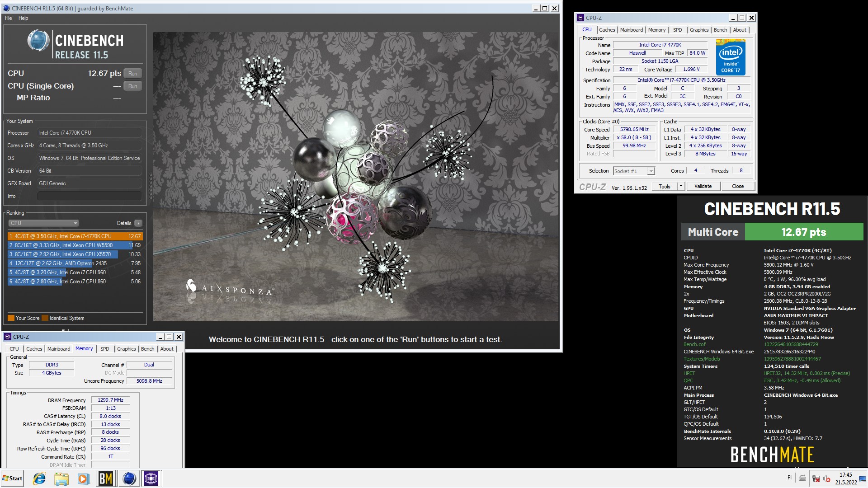Open the Details arrow in Ranking panel
868x488 pixels.
[x=138, y=223]
